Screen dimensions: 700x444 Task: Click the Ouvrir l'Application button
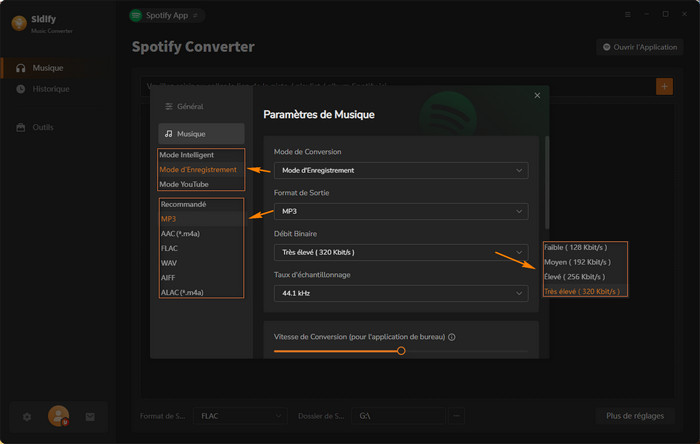(x=640, y=47)
